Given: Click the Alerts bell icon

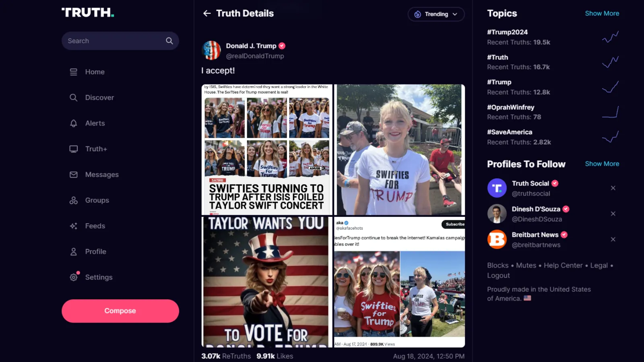Looking at the screenshot, I should coord(73,123).
